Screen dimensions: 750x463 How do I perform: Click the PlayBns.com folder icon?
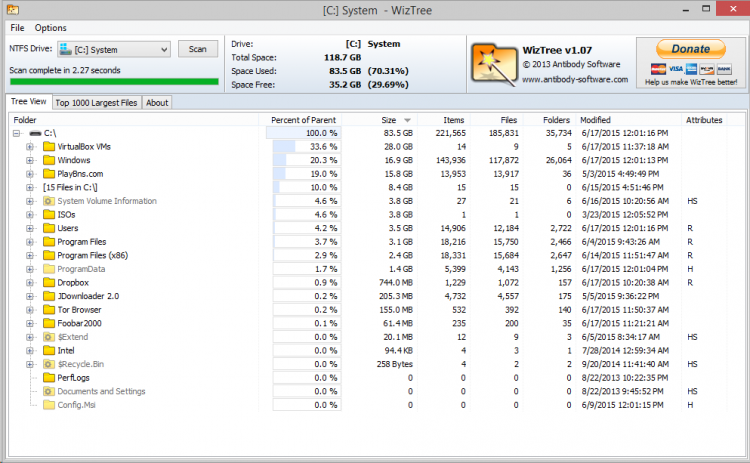[48, 174]
